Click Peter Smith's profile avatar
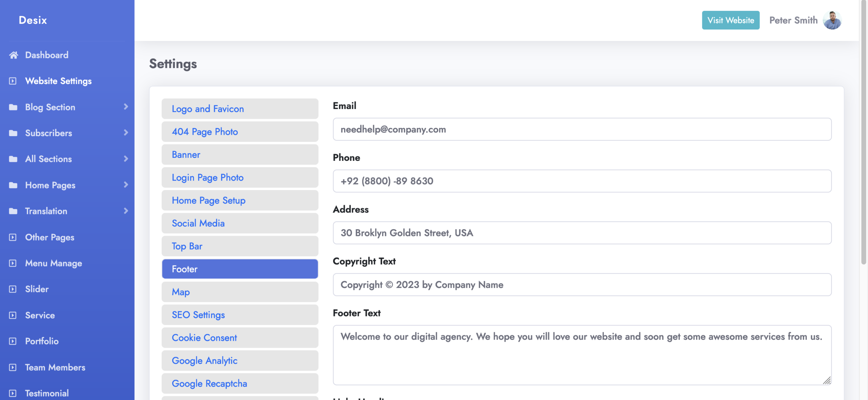 tap(832, 20)
